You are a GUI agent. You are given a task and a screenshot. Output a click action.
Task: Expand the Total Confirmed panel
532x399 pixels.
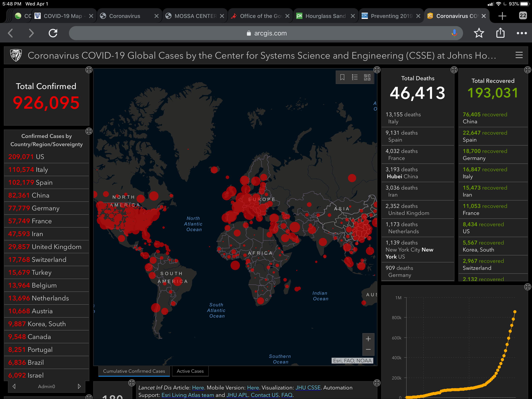(89, 70)
